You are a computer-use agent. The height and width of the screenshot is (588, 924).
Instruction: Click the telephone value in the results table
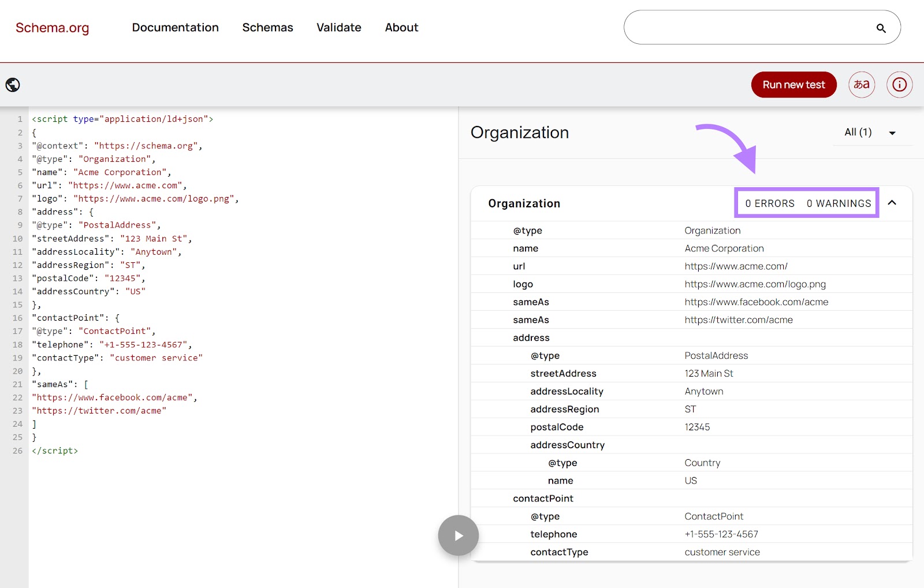[x=721, y=534]
